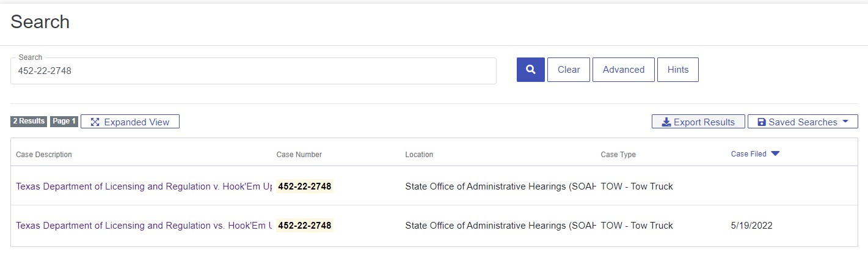Image resolution: width=868 pixels, height=258 pixels.
Task: Sort by Case Filed column header
Action: click(x=748, y=154)
